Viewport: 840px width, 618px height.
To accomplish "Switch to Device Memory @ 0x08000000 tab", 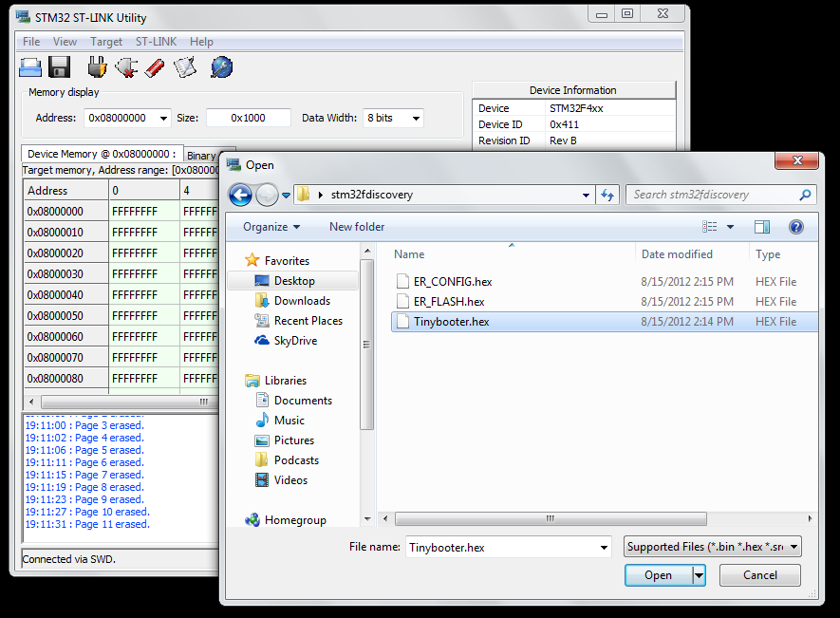I will point(102,154).
